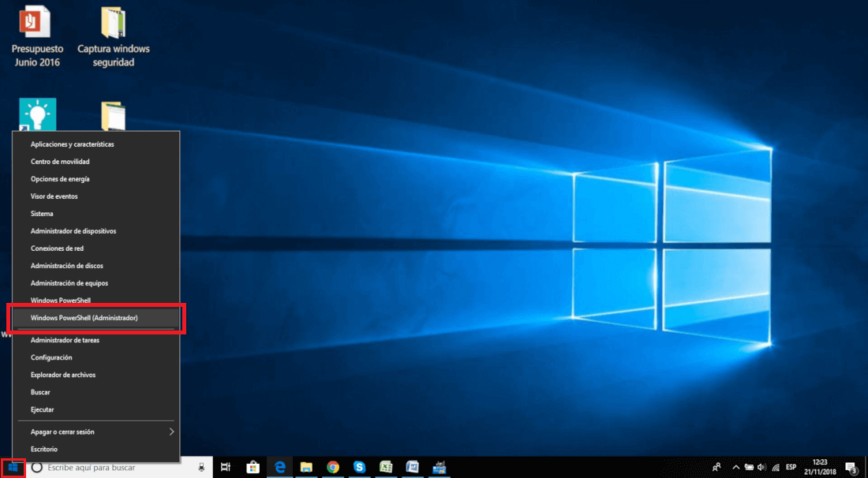Click the Show desktop strip beside notifications
This screenshot has height=478, width=868.
click(x=866, y=468)
